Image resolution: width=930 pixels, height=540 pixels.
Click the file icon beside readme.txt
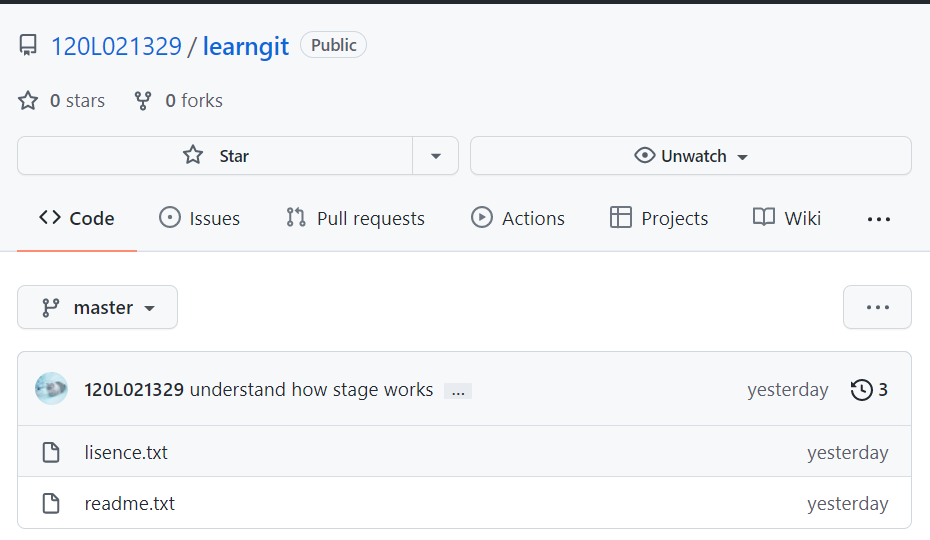coord(51,504)
